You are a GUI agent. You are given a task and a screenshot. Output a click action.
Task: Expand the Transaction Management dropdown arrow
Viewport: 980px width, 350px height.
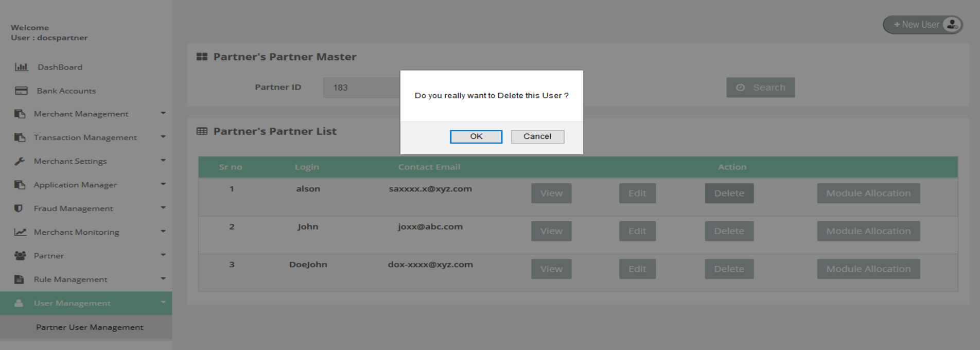click(x=163, y=137)
